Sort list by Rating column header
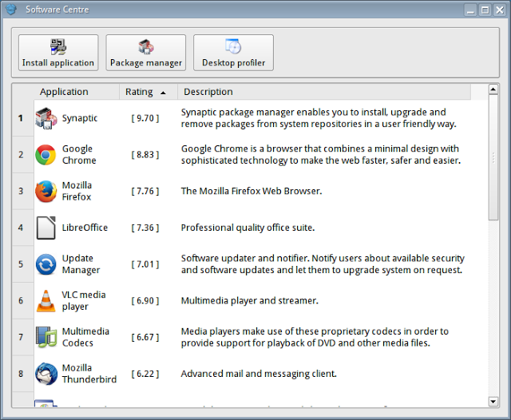511x420 pixels. (x=149, y=92)
